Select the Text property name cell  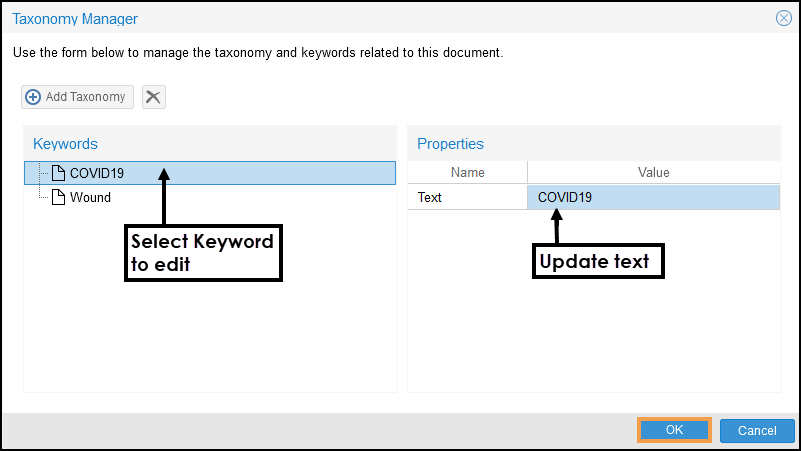point(467,197)
